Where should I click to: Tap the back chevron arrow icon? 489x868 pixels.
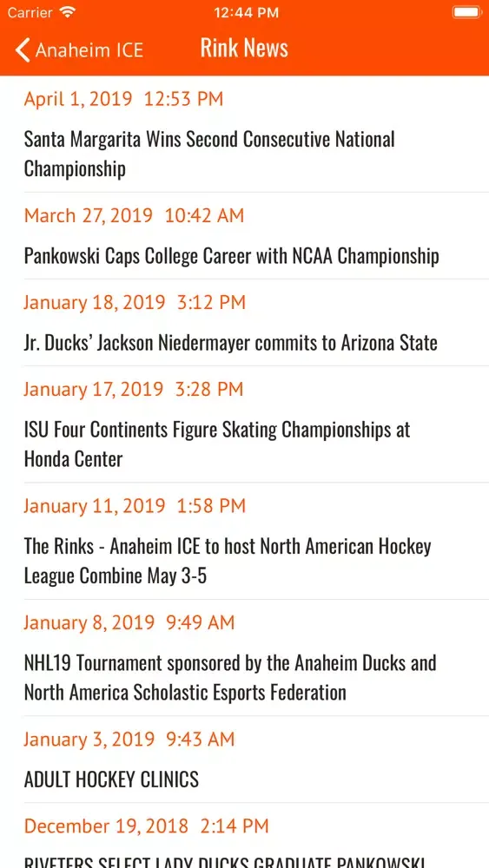click(x=23, y=49)
